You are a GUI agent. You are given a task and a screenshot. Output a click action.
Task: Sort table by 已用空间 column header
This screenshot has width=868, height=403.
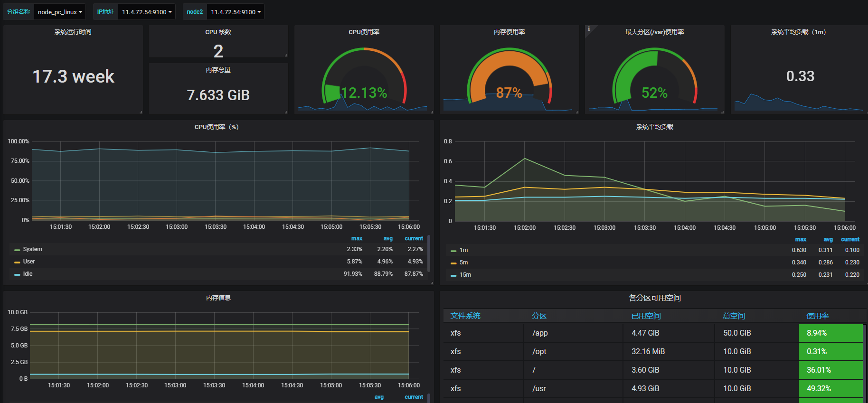click(x=646, y=316)
